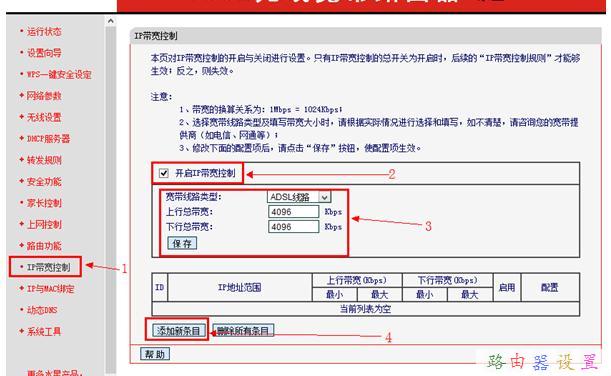Click sidebar scrollbar up arrow

tap(111, 21)
